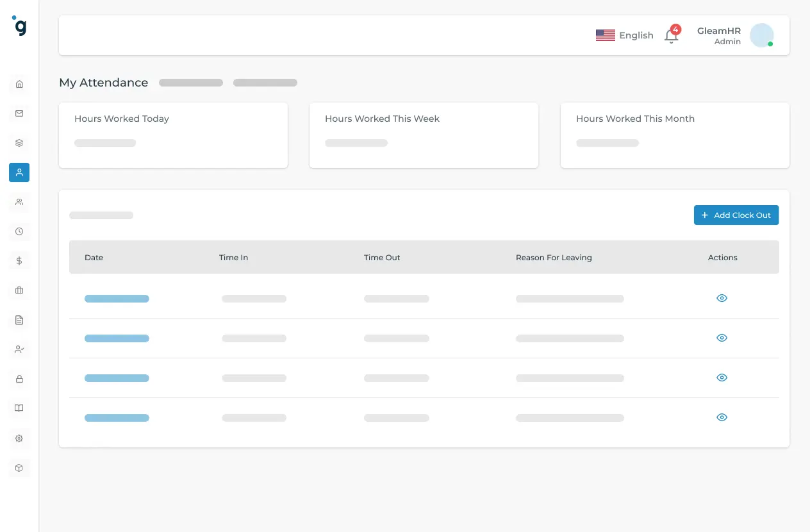The image size is (810, 532).
Task: Open the document file sidebar icon
Action: [19, 320]
